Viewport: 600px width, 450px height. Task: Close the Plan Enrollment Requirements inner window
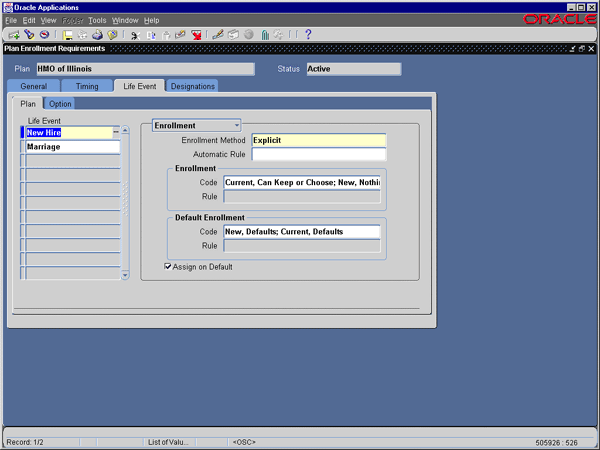click(x=591, y=49)
